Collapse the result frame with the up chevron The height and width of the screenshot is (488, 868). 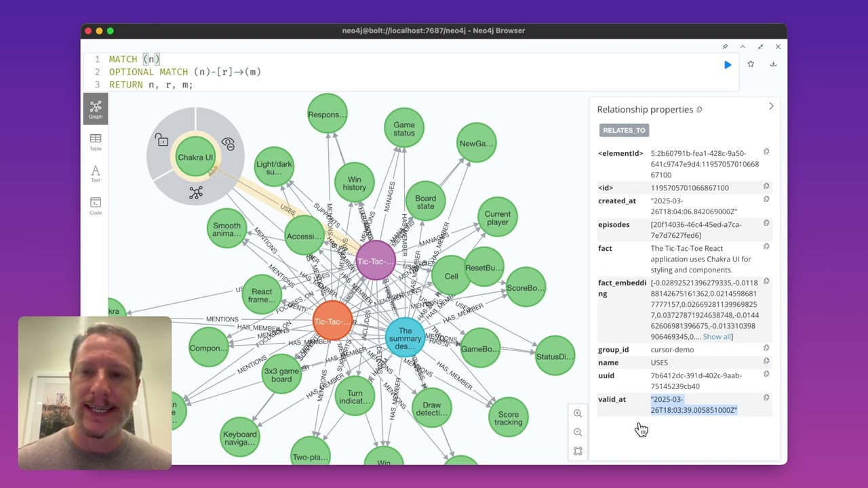click(743, 47)
